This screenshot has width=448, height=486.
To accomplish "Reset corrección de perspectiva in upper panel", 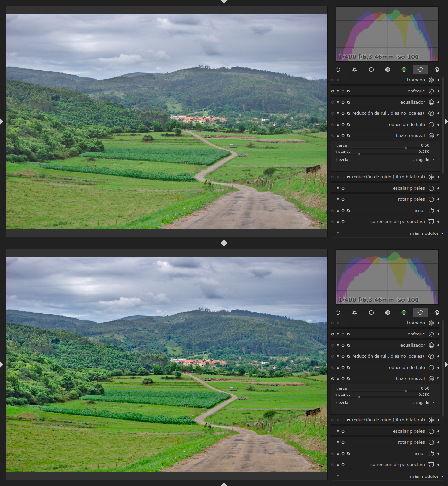I will click(343, 222).
